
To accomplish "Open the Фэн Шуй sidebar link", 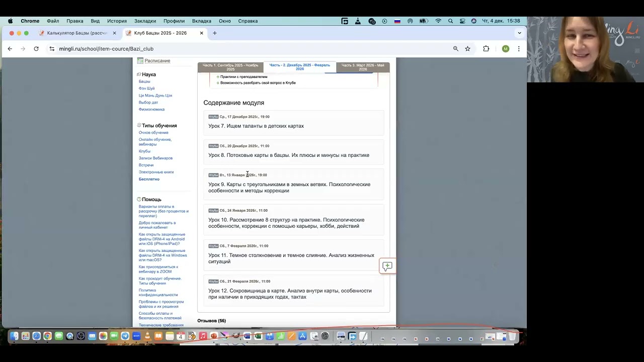I will pyautogui.click(x=147, y=88).
